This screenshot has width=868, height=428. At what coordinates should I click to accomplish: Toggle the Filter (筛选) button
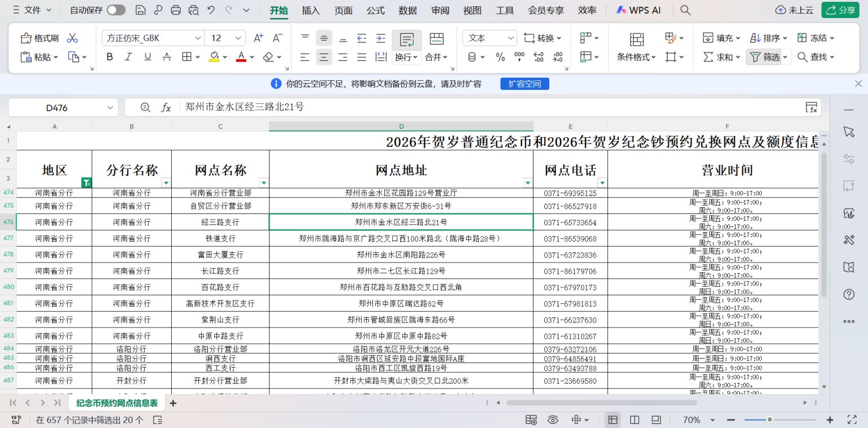coord(765,57)
